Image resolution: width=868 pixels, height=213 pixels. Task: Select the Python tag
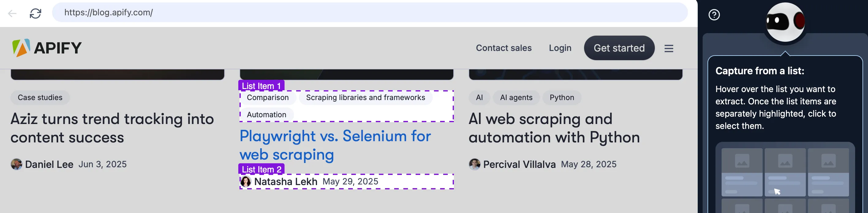point(562,98)
